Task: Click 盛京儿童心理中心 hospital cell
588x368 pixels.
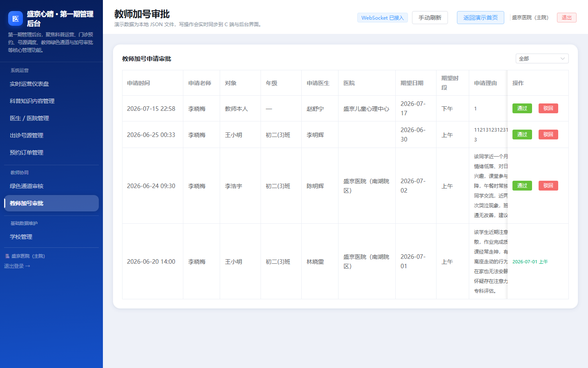Action: point(366,109)
